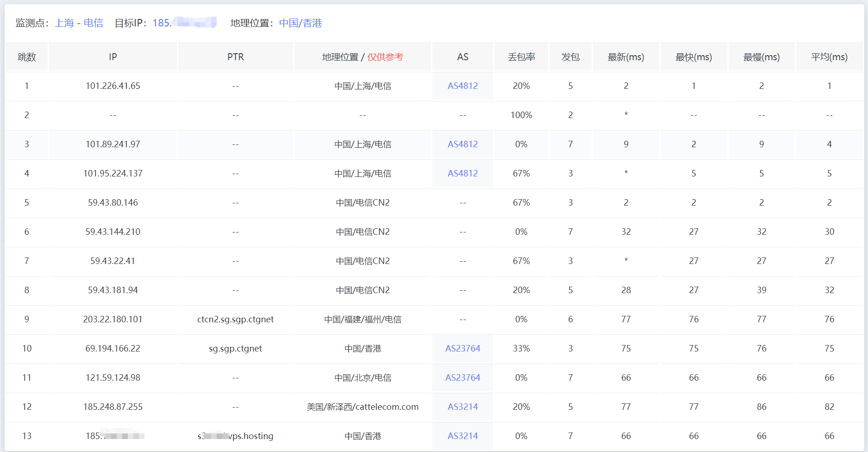Select IP address 59.43.80.146
This screenshot has width=868, height=452.
click(x=113, y=202)
